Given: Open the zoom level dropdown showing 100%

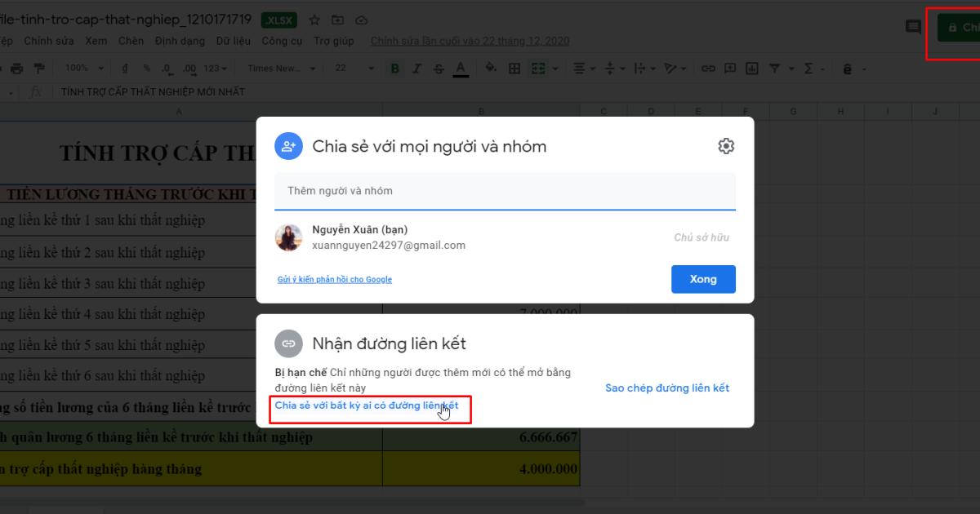Looking at the screenshot, I should click(x=82, y=69).
